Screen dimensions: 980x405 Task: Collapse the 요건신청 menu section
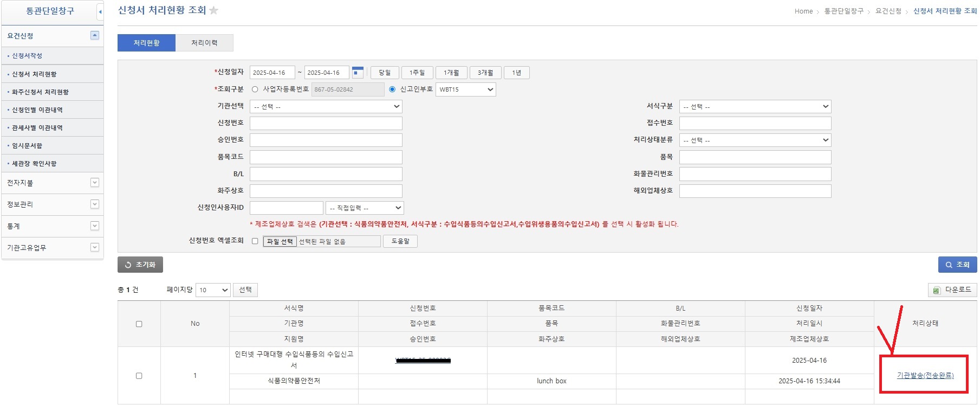pos(95,35)
